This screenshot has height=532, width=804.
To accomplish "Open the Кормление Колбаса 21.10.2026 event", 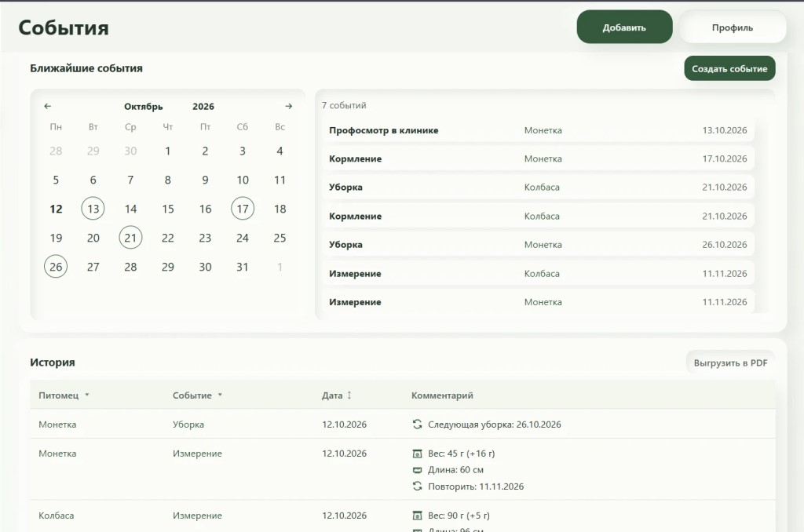I will (538, 217).
